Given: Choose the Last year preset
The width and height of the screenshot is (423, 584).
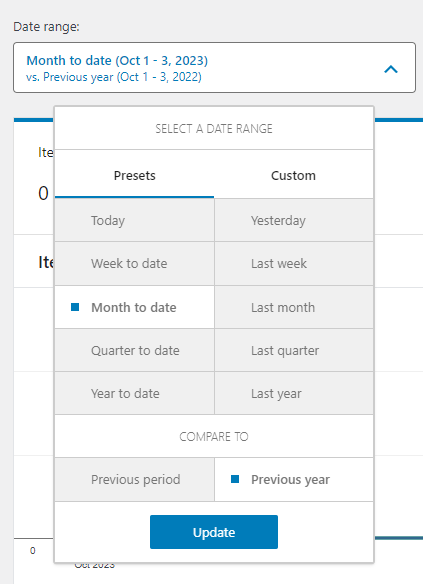Looking at the screenshot, I should coord(294,393).
